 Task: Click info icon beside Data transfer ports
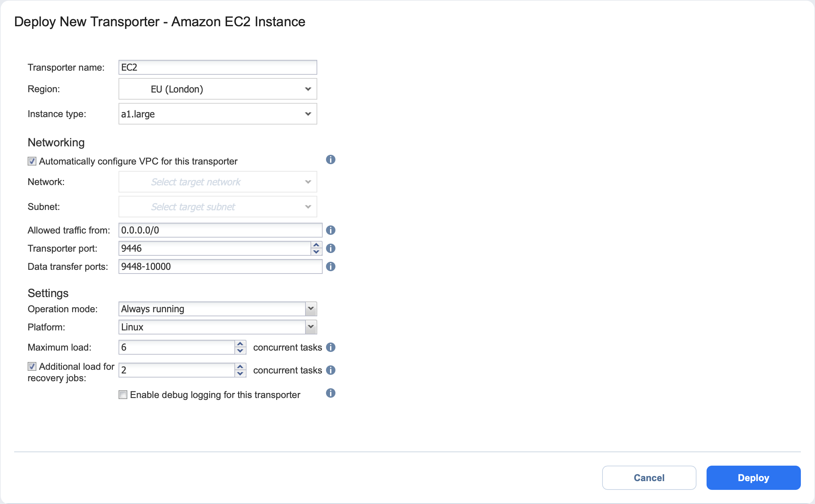[330, 266]
